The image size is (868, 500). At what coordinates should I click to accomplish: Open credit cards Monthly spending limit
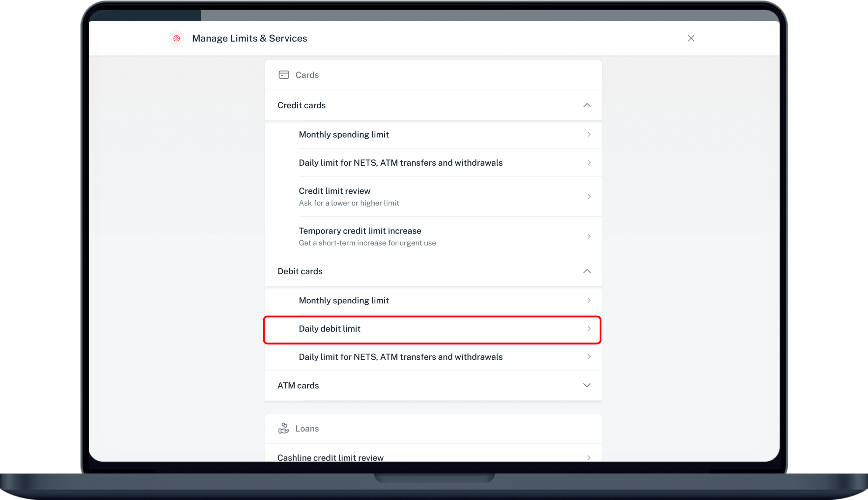pyautogui.click(x=344, y=135)
